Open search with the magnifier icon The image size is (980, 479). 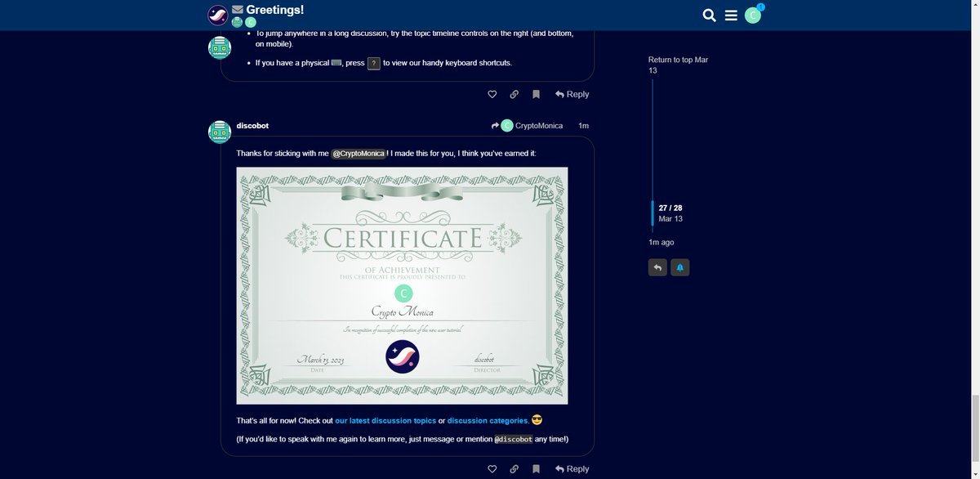coord(709,15)
